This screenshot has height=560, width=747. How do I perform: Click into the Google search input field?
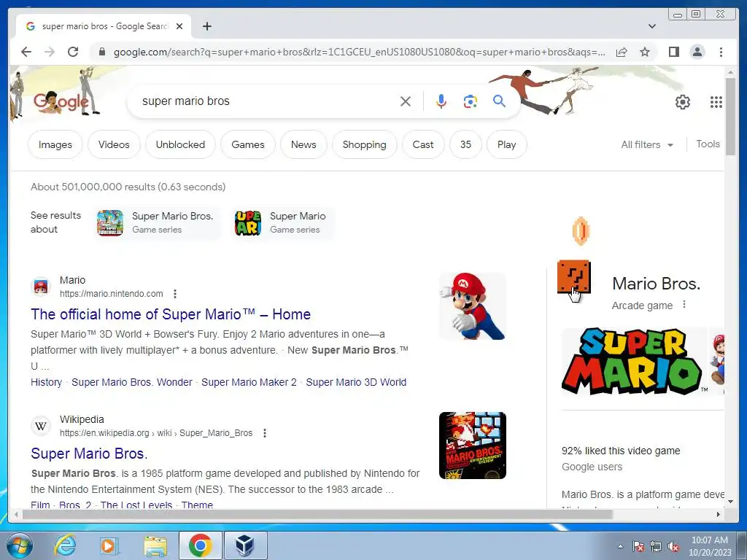point(267,101)
